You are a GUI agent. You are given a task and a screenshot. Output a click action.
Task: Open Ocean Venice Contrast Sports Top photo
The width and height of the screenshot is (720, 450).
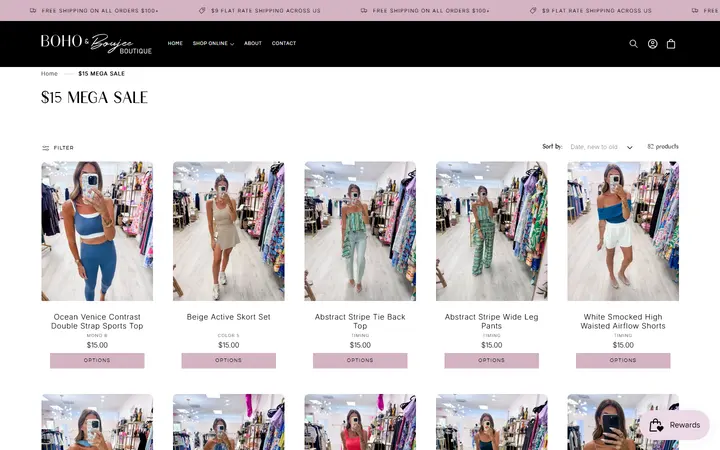[x=97, y=231]
